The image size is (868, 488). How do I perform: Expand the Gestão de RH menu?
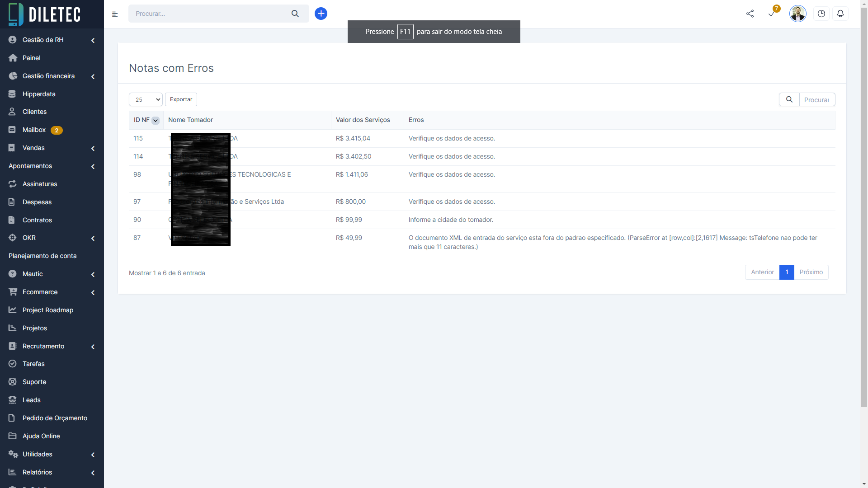point(43,40)
